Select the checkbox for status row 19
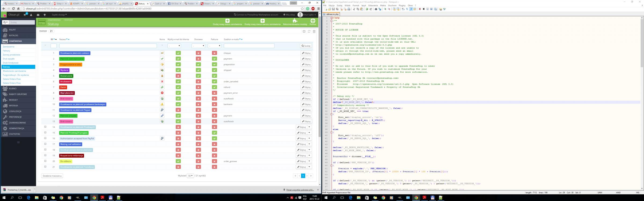 (45, 155)
